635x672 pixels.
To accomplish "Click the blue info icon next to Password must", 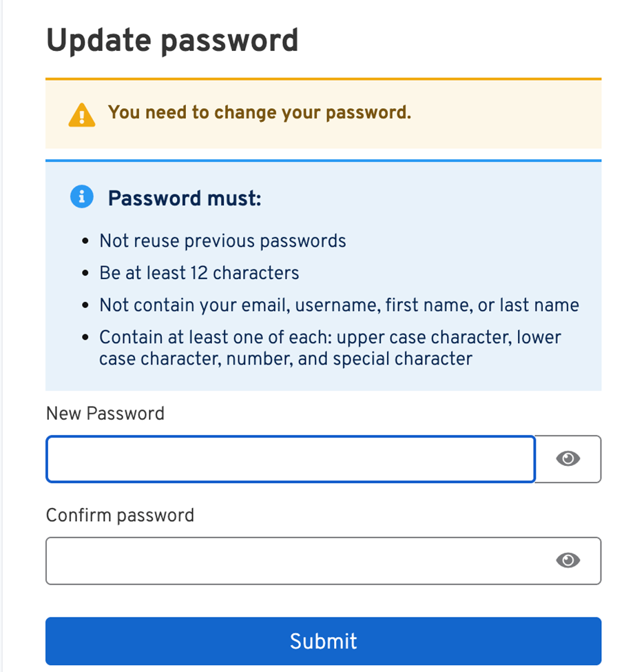I will 81,196.
